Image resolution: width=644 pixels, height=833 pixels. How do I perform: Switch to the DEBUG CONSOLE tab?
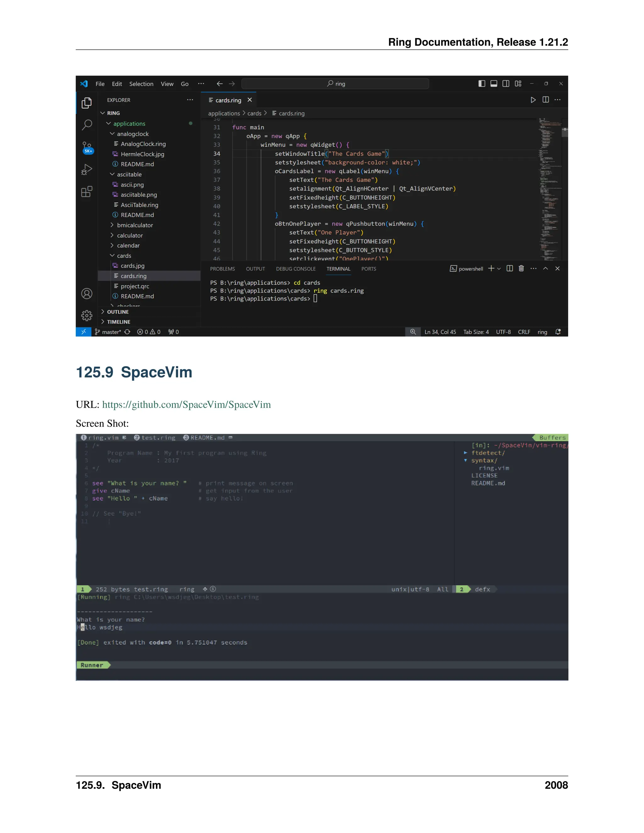pos(296,269)
